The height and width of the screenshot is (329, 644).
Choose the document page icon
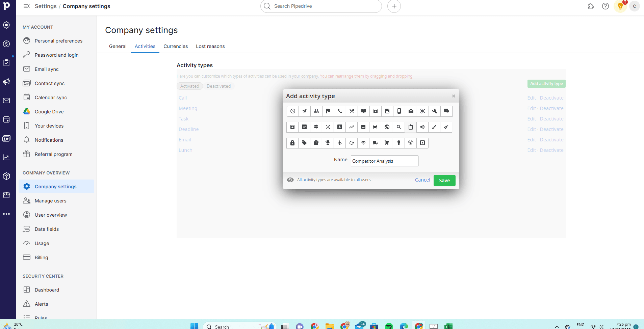(387, 111)
